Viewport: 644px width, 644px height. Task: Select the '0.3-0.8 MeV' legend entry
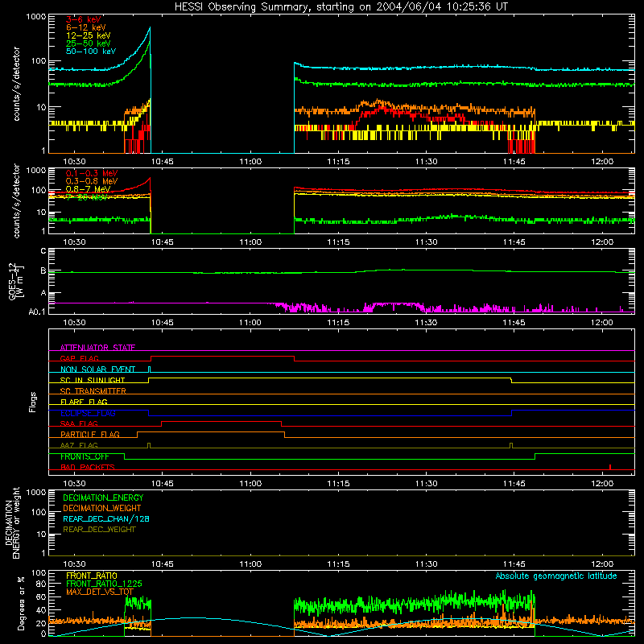tap(92, 181)
